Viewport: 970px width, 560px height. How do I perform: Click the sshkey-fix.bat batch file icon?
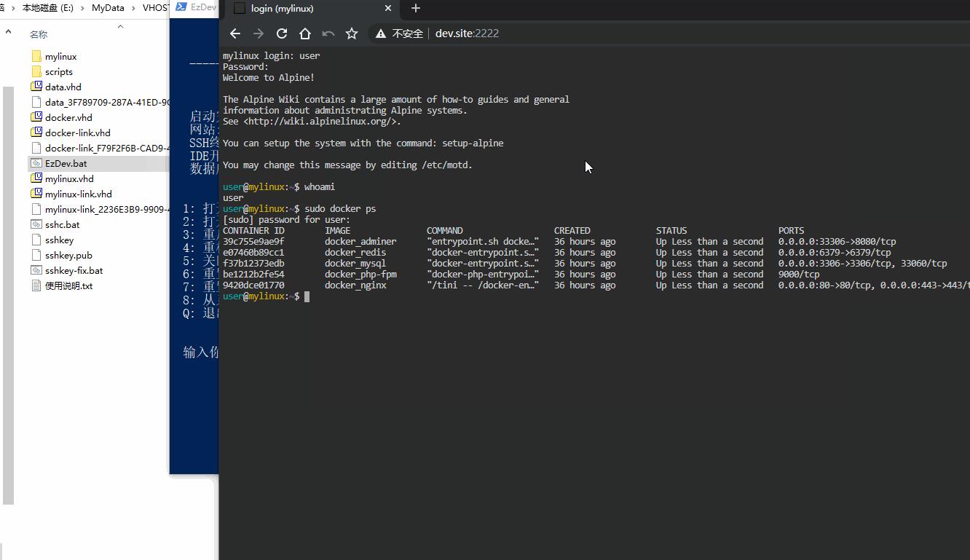pyautogui.click(x=36, y=270)
